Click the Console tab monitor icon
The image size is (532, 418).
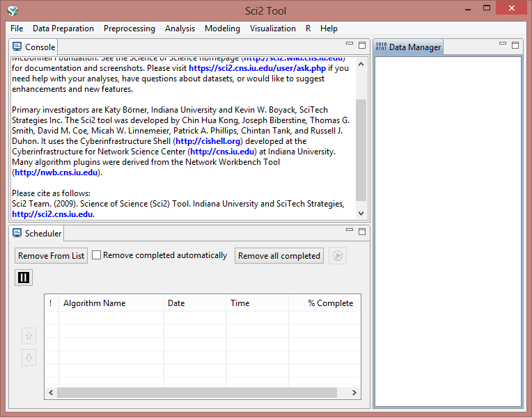(17, 47)
